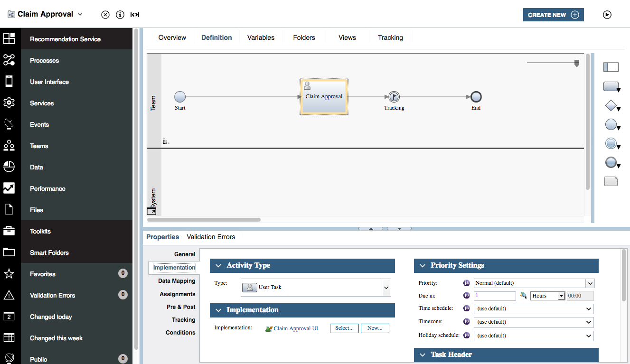Viewport: 630px width, 364px height.
Task: Select the End event on the diagram
Action: point(476,97)
